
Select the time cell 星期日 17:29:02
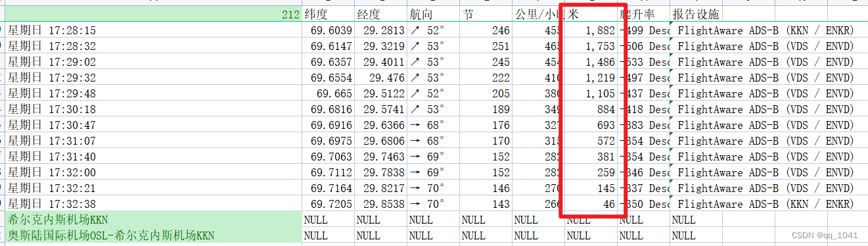pos(154,62)
